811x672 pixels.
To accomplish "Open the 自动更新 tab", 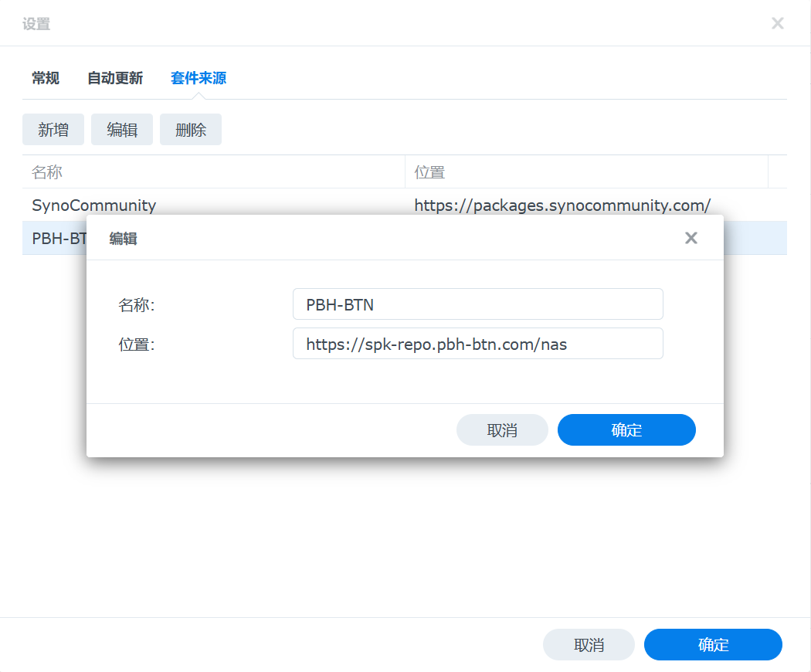I will (x=115, y=78).
